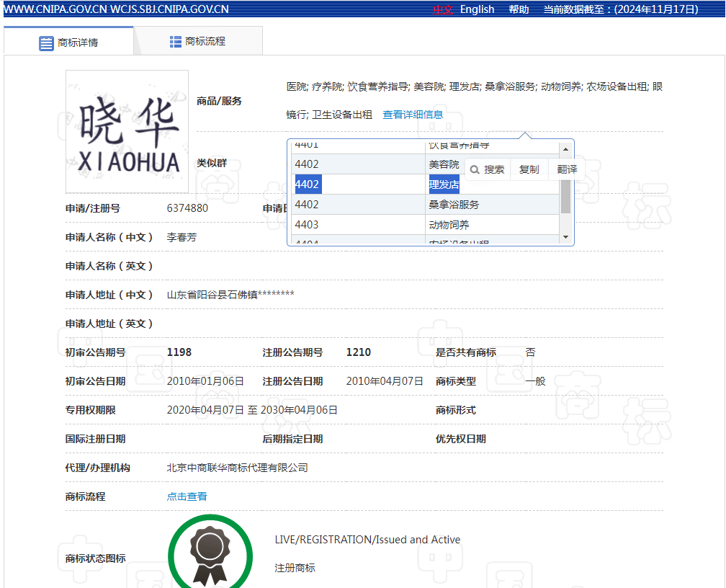Click the list icon on 商标详情 tab
Screen dimensions: 726x588
(x=45, y=41)
